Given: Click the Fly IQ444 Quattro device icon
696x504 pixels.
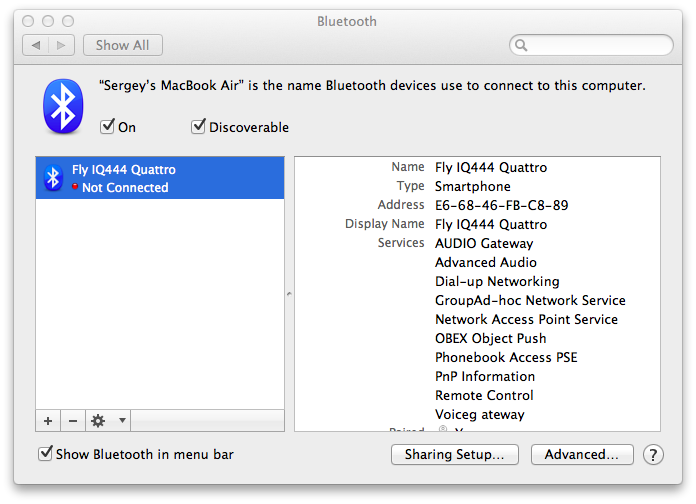Looking at the screenshot, I should [53, 178].
